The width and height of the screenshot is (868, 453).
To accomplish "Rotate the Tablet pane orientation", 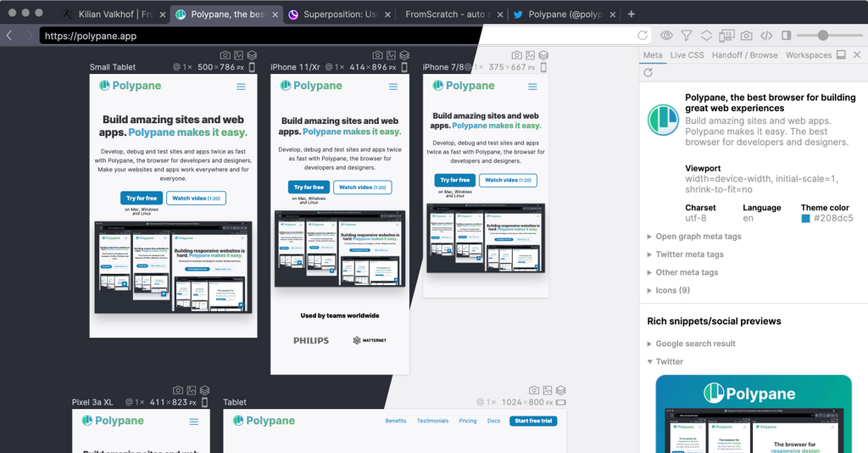I will click(x=561, y=402).
